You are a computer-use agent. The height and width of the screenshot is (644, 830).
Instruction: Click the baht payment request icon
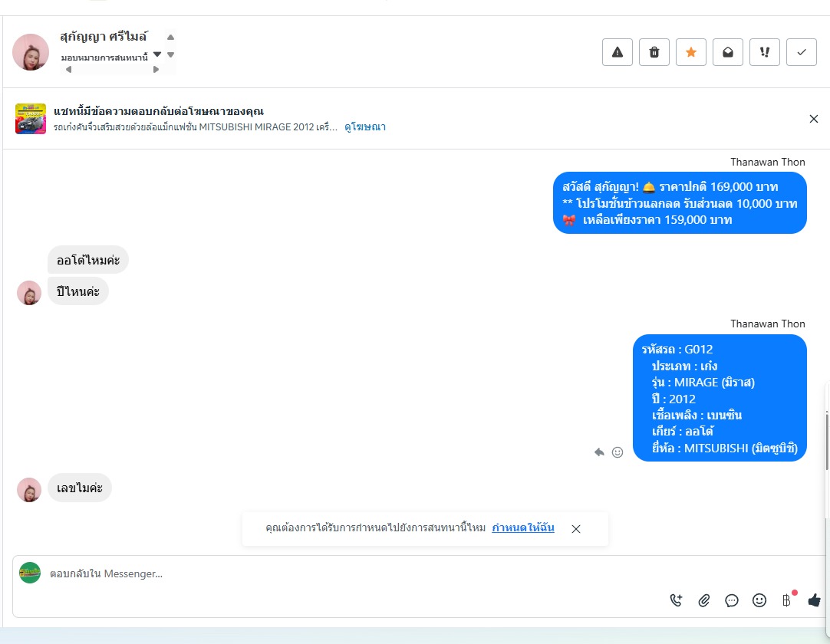click(x=787, y=600)
